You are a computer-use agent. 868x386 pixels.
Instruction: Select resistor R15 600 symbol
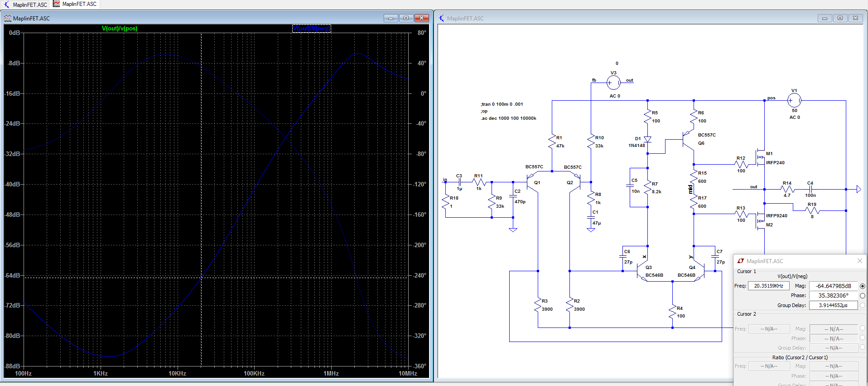[x=694, y=177]
